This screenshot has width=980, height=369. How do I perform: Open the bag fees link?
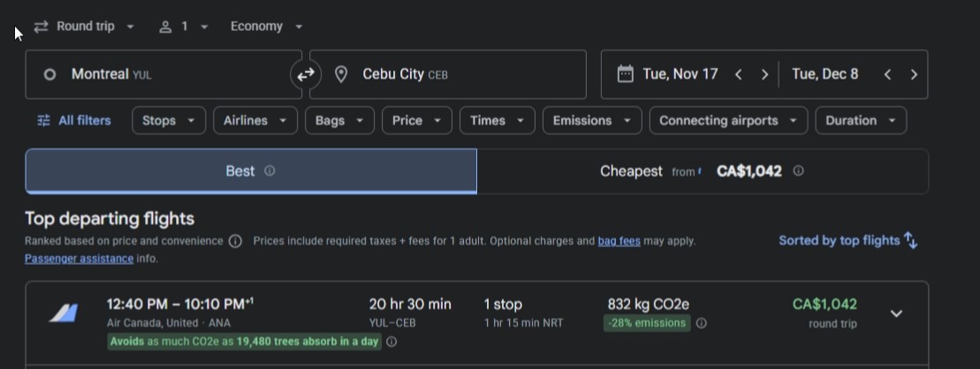coord(619,241)
